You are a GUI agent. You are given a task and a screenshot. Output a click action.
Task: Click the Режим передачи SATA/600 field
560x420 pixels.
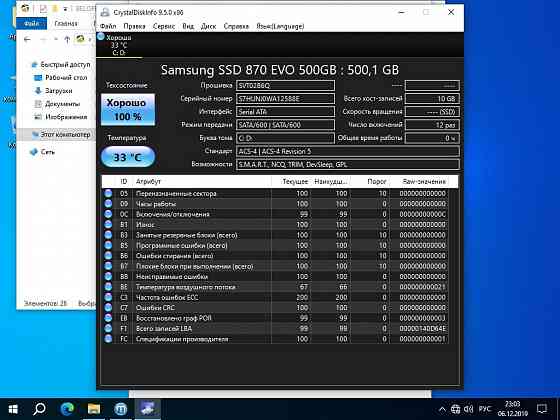285,125
